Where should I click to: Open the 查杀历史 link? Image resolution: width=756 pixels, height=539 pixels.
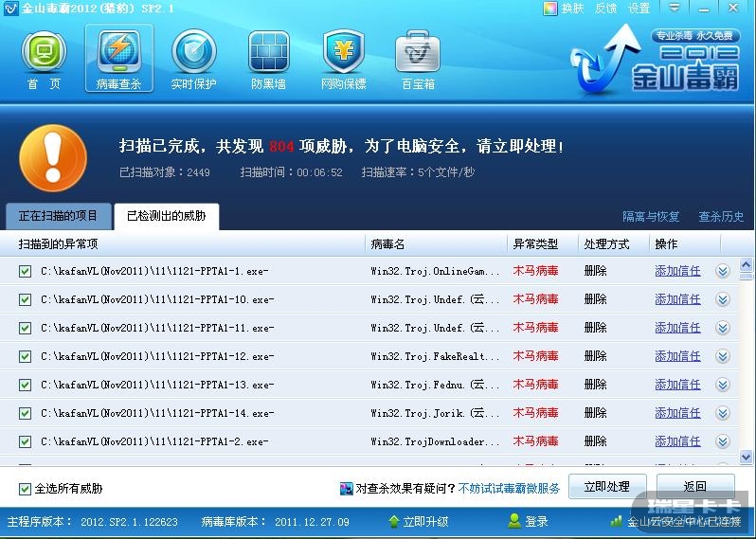click(x=721, y=217)
